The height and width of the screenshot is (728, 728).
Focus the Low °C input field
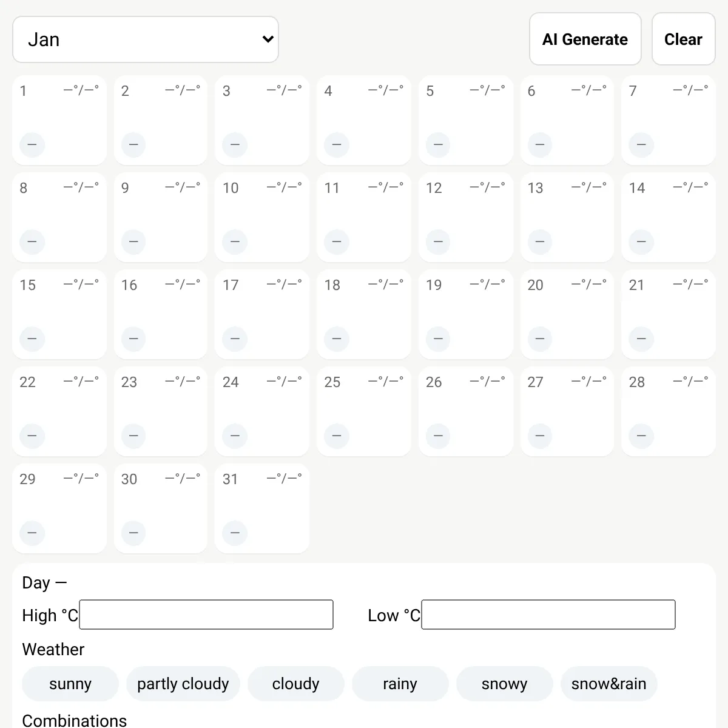click(548, 615)
